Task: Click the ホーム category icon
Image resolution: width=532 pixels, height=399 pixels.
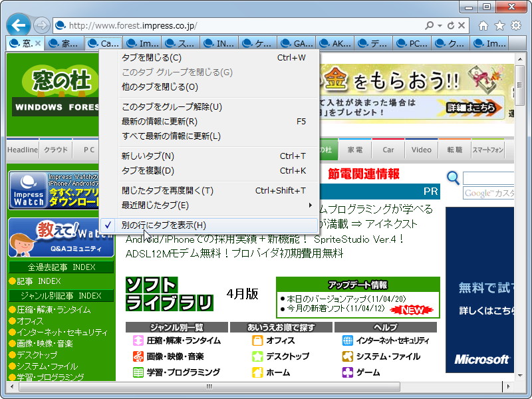Action: pos(257,372)
